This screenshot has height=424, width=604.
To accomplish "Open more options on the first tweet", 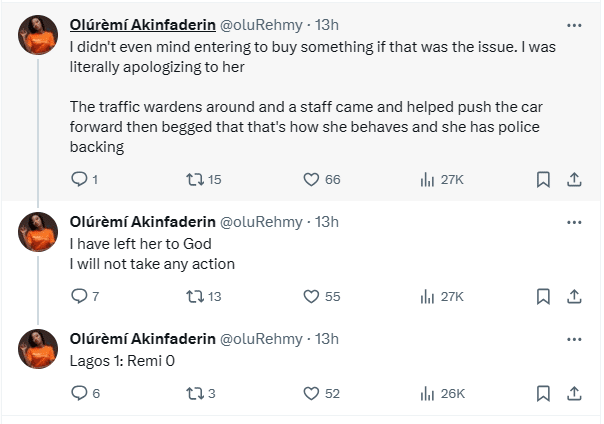I will pos(574,24).
